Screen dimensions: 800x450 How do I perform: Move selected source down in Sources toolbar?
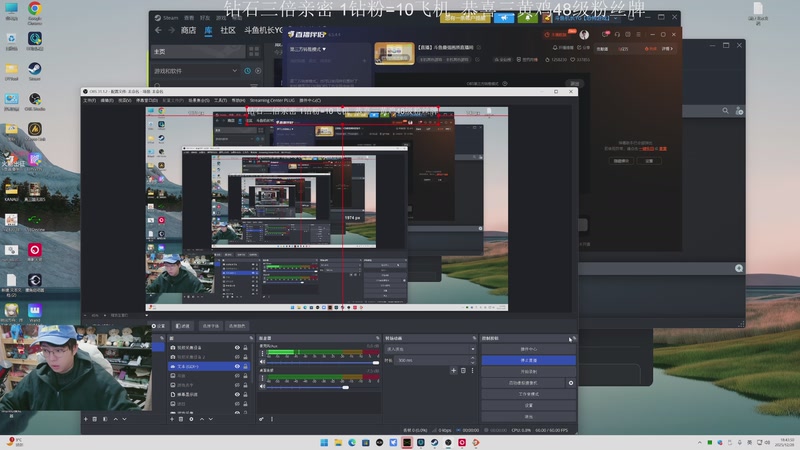click(211, 419)
